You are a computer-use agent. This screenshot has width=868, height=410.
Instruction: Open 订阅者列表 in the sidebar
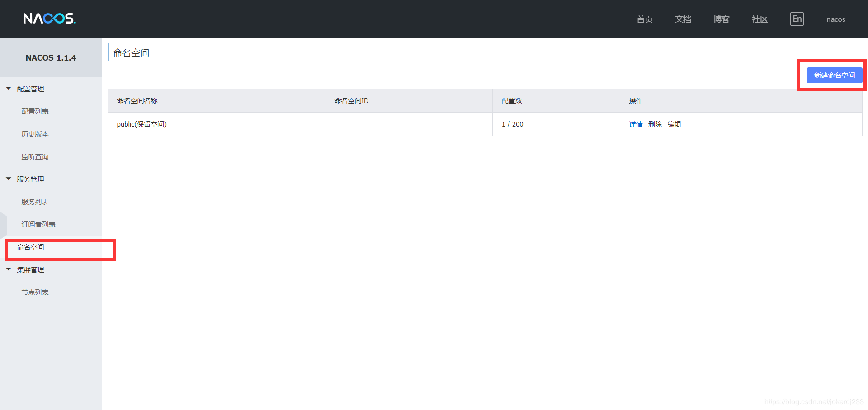click(38, 225)
